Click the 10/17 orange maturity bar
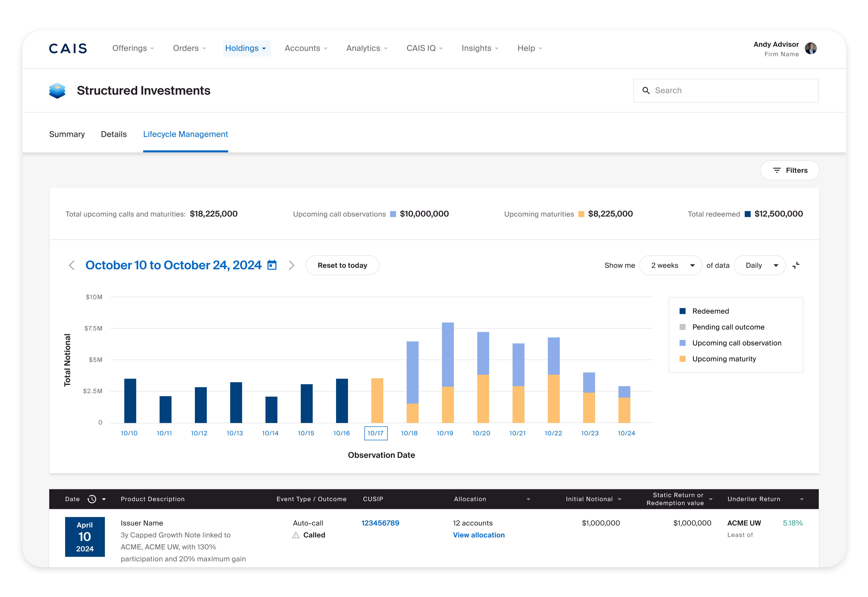 click(377, 401)
